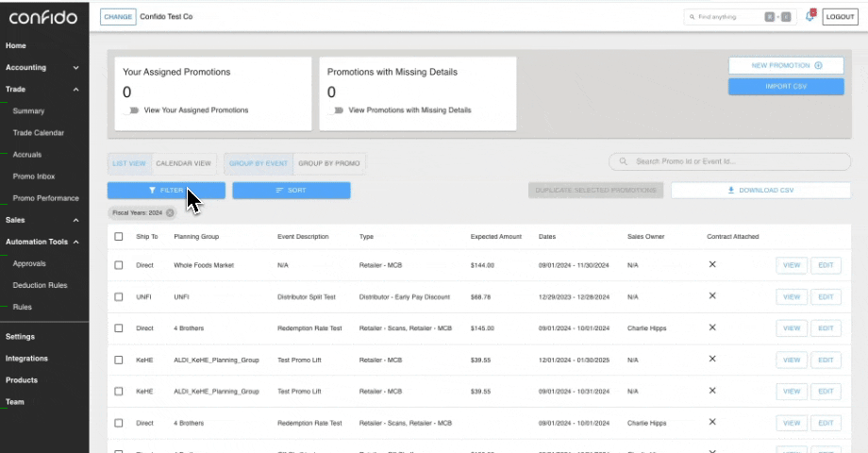868x453 pixels.
Task: Switch to List View tab
Action: click(x=129, y=163)
